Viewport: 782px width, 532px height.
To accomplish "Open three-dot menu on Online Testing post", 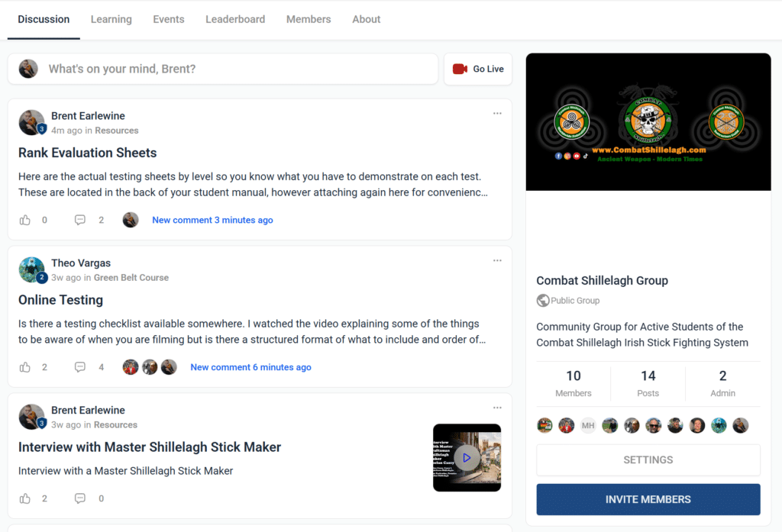I will tap(497, 260).
